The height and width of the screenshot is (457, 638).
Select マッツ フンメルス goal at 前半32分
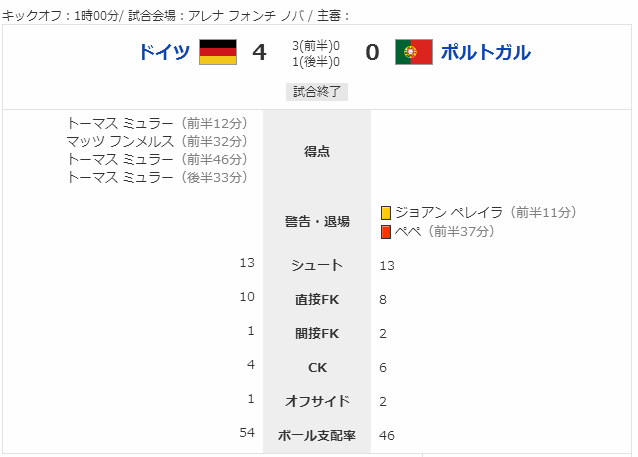click(157, 141)
